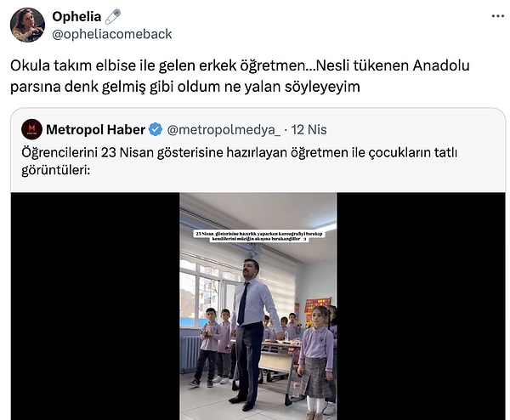
Task: Click the teacher's dark necktie in video
Action: [243, 304]
